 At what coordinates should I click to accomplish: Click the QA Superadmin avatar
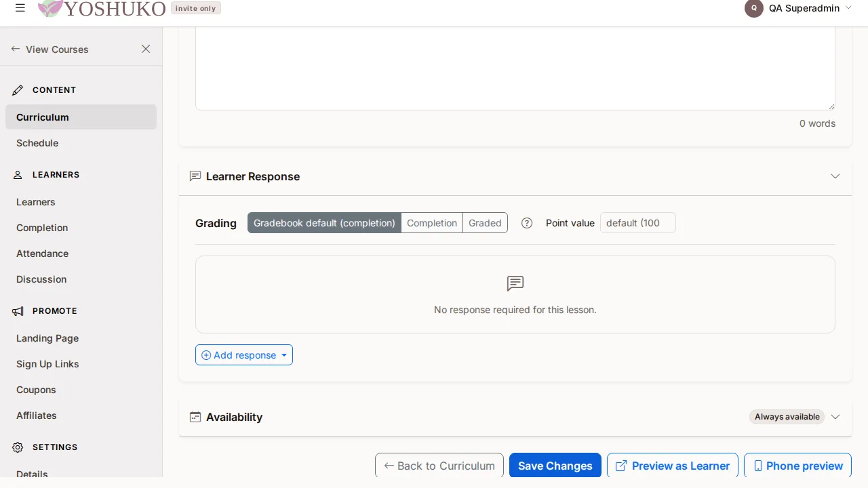(x=753, y=8)
